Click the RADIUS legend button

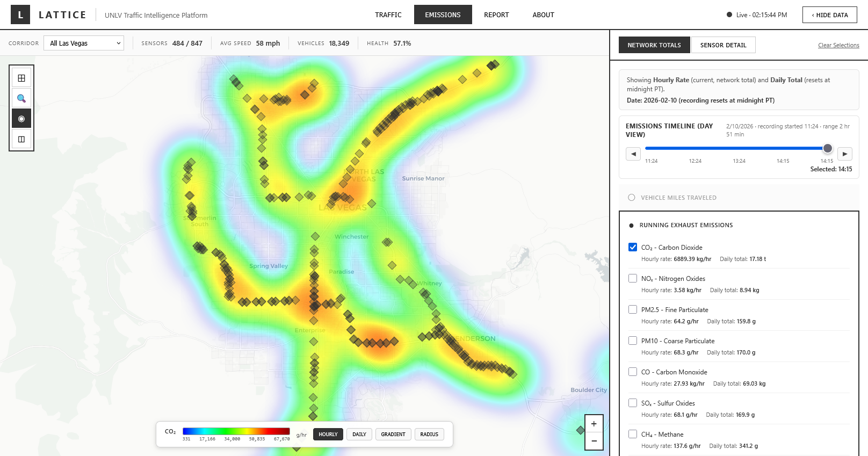tap(429, 434)
